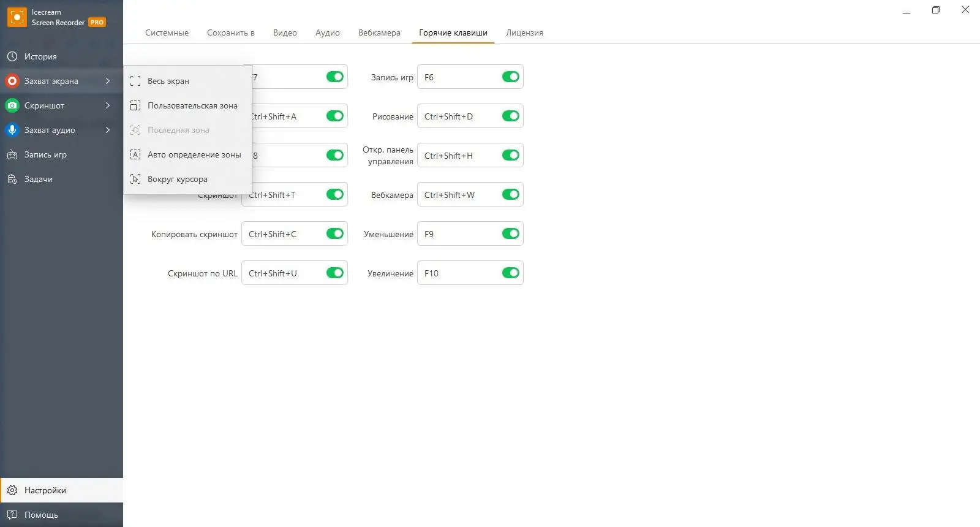Toggle the switch in the Ctrl+Shift+T field
Screen dimensions: 980x527
[x=335, y=194]
